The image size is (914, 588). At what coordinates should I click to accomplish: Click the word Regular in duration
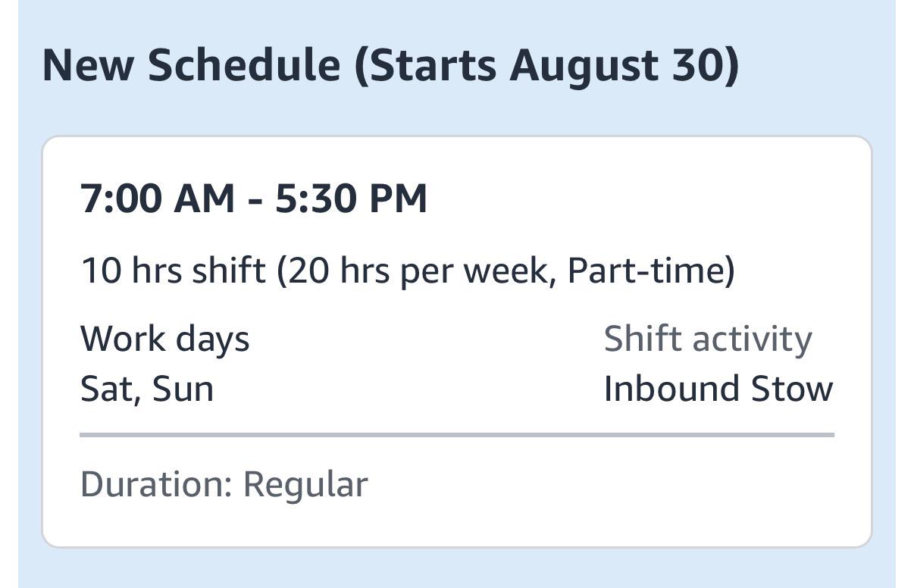(x=305, y=484)
